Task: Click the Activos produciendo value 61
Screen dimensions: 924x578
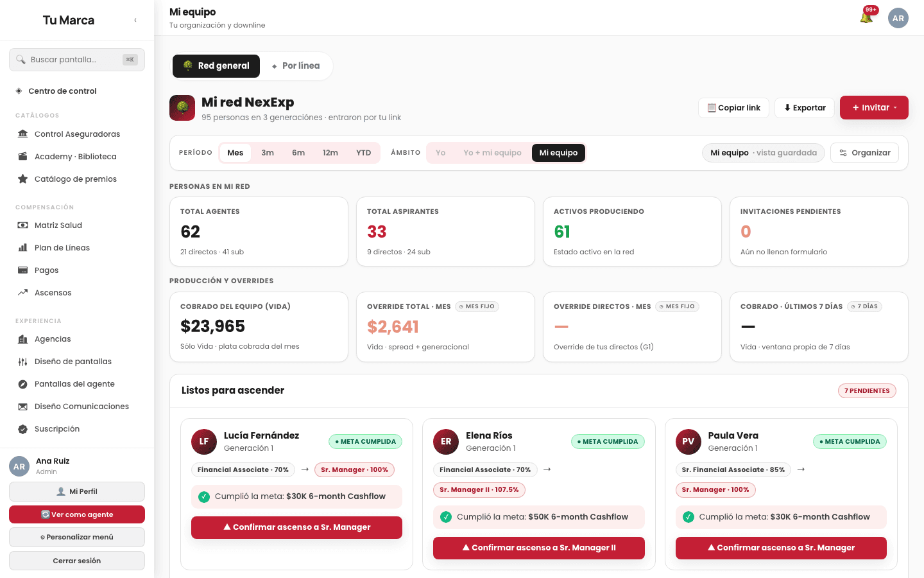Action: [x=562, y=232]
